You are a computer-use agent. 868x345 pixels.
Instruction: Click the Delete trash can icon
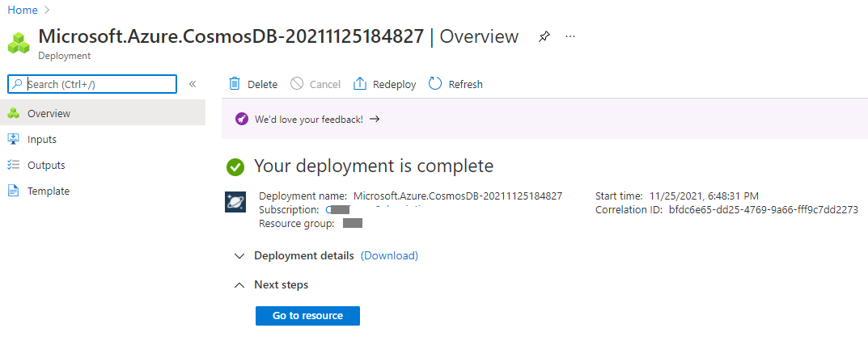click(235, 84)
